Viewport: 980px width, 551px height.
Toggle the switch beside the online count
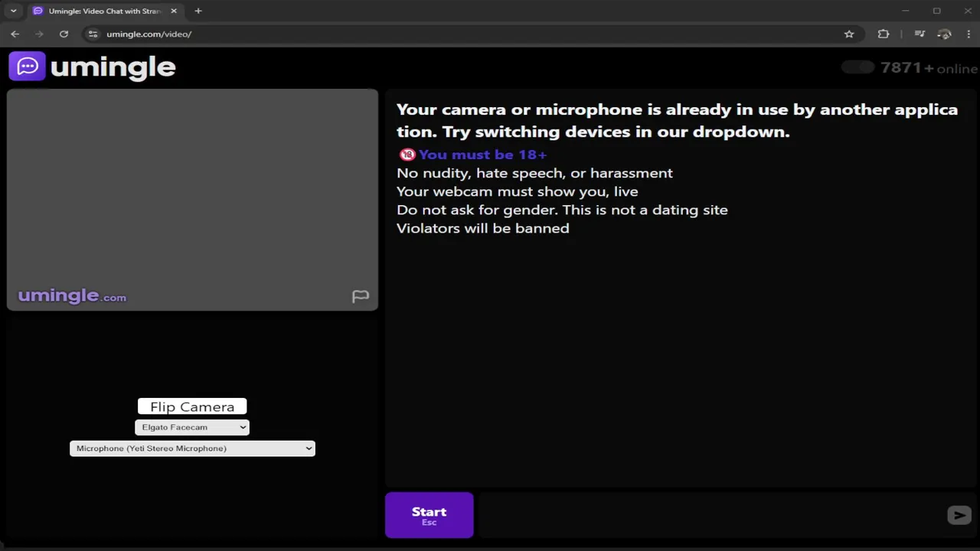[x=857, y=67]
